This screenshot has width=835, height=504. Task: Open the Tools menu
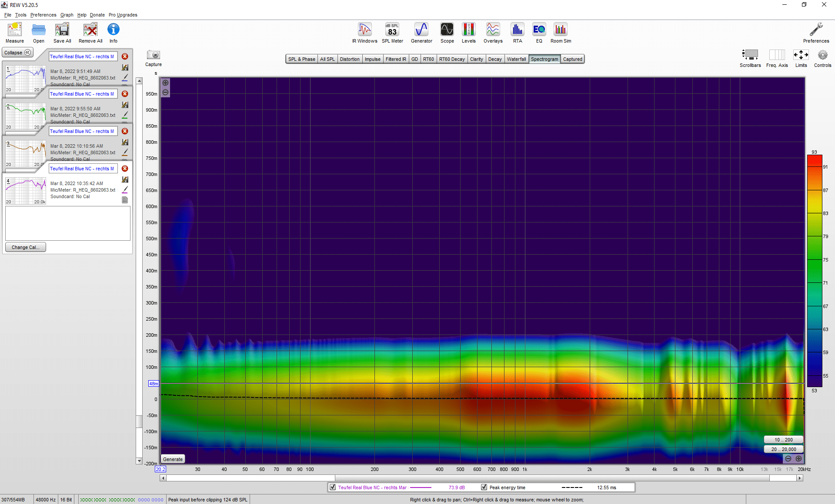20,15
